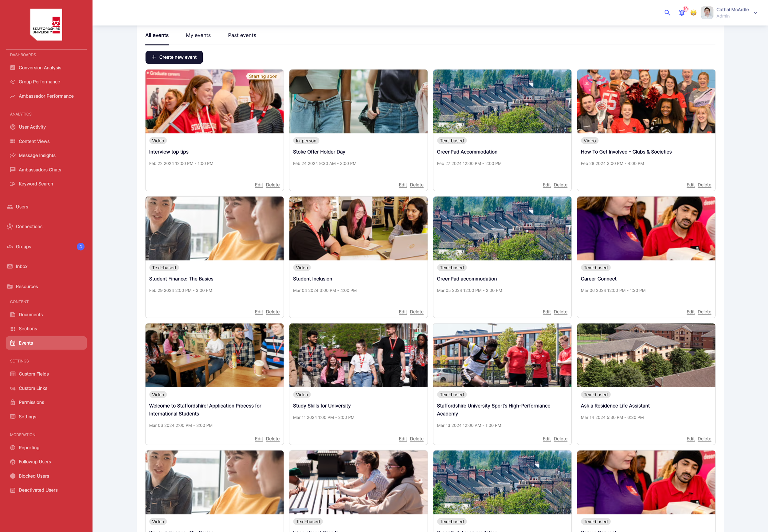Expand the Cathal McArdle account dropdown

click(755, 13)
